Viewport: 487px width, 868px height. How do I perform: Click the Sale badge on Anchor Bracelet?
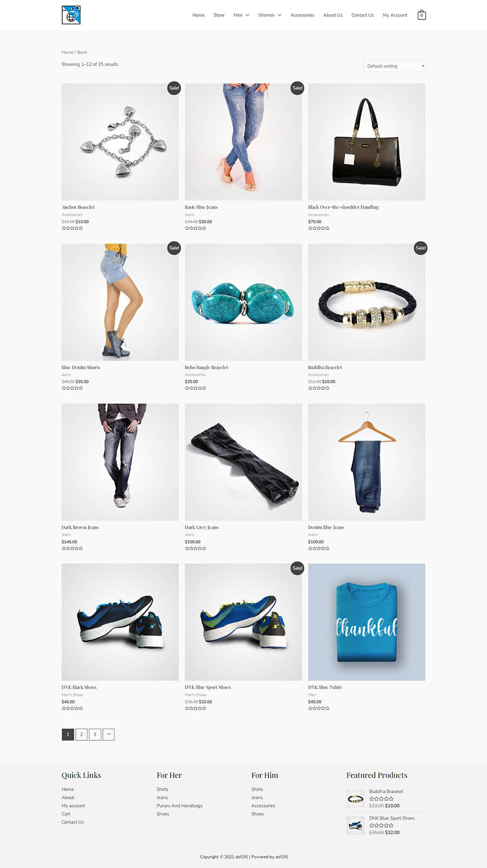pyautogui.click(x=174, y=88)
